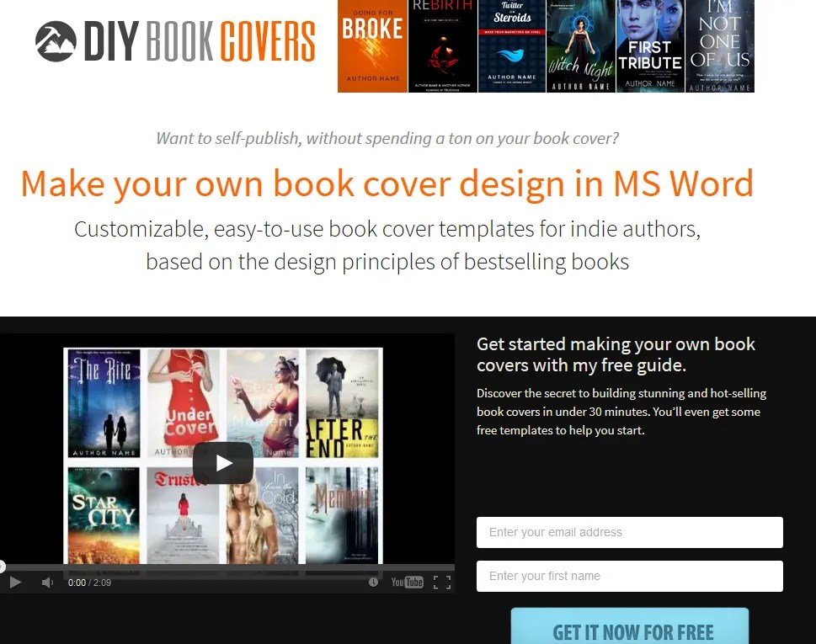Open the 'I'm Not One of Us' thumbnail
Viewport: 816px width, 644px height.
pos(719,46)
